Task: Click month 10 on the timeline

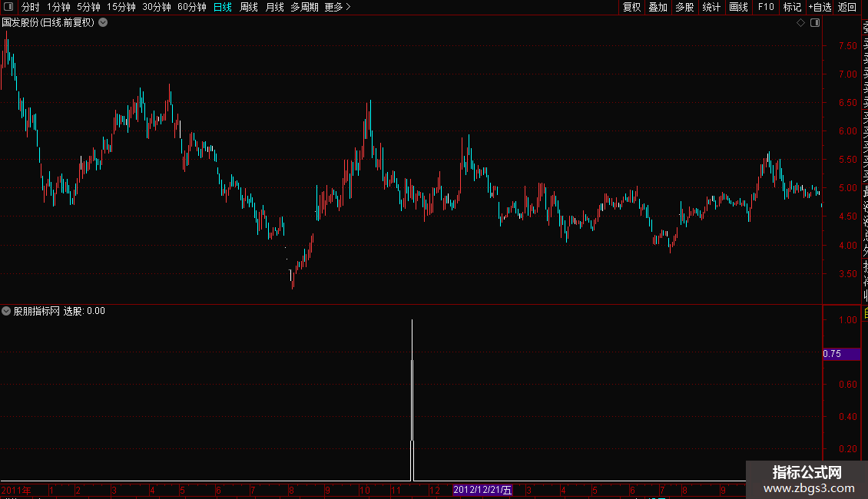Action: pyautogui.click(x=364, y=491)
